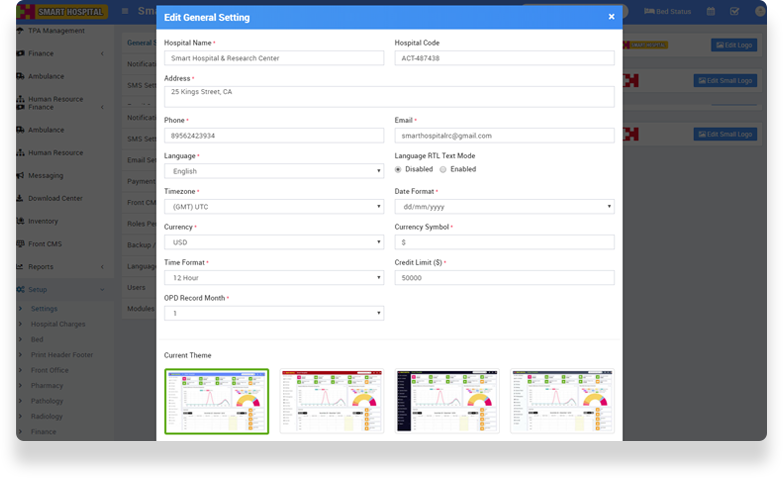Click the hamburger menu toggle icon
Viewport: 783px width, 478px height.
(125, 11)
